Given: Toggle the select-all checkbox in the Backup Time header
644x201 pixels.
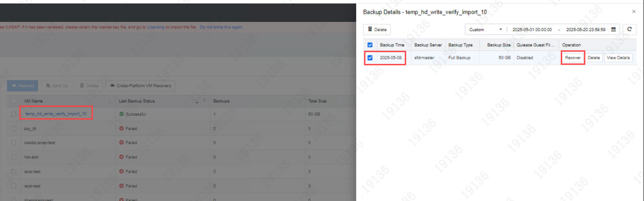Looking at the screenshot, I should pos(370,45).
